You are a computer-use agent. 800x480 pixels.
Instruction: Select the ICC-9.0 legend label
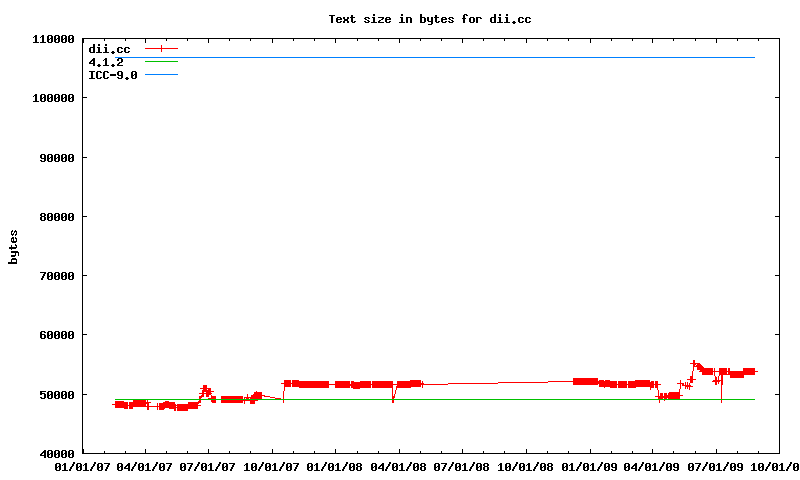tap(113, 75)
